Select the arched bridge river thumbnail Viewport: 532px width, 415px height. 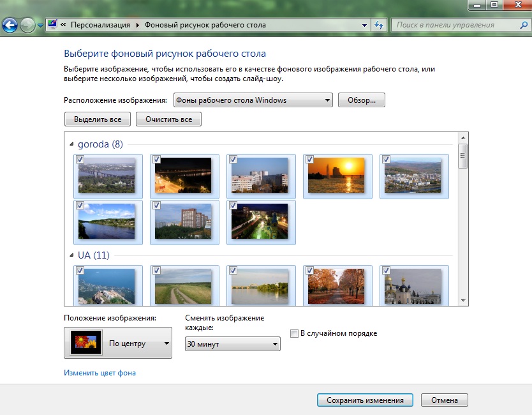point(260,286)
